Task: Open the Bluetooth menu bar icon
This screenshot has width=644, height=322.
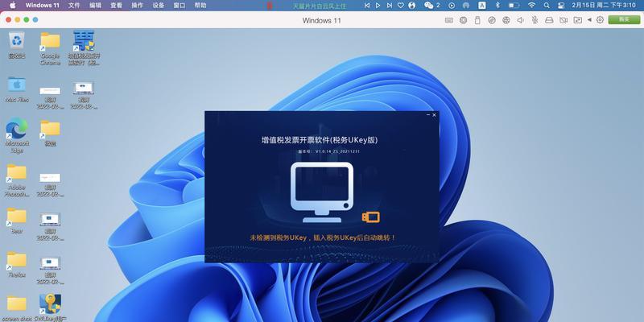Action: (x=497, y=6)
